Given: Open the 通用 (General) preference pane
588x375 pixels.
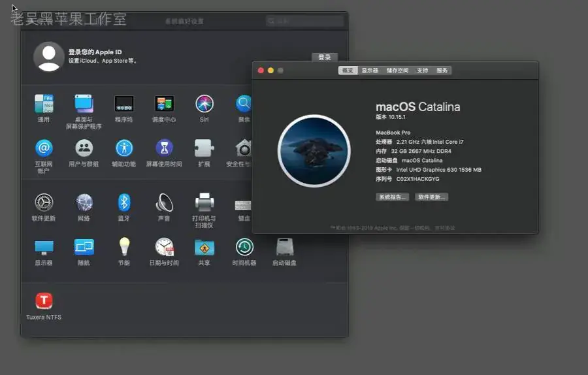Looking at the screenshot, I should click(44, 104).
